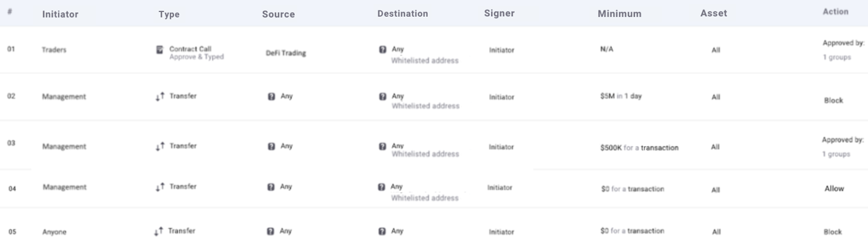Click the Minimum column header
The width and height of the screenshot is (868, 243).
(x=619, y=14)
